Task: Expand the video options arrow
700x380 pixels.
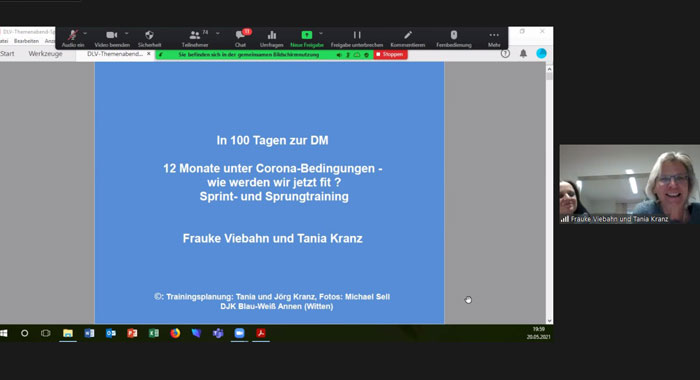Action: [x=126, y=33]
